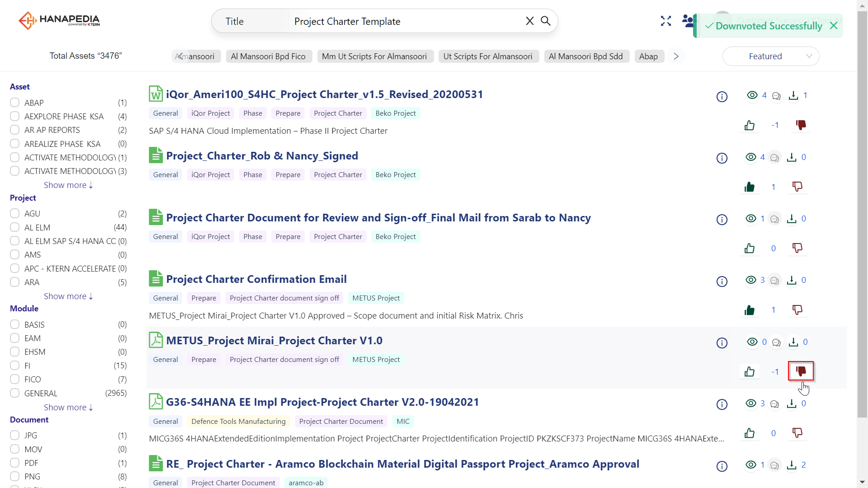This screenshot has width=868, height=488.
Task: Check the GENERAL module filter
Action: [15, 393]
